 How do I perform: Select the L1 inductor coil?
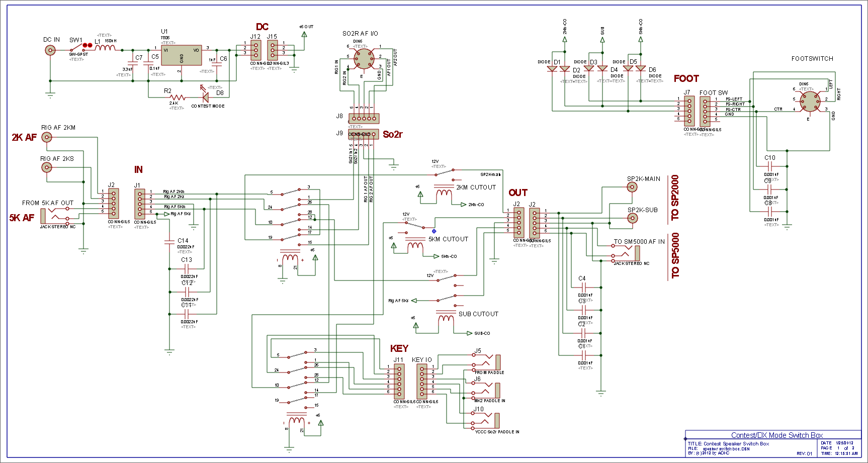(105, 48)
